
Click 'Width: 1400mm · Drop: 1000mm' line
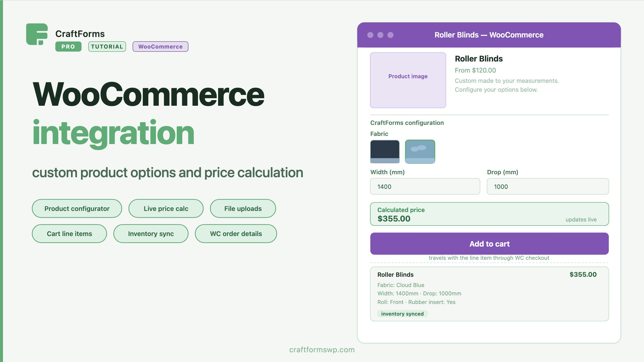[419, 293]
